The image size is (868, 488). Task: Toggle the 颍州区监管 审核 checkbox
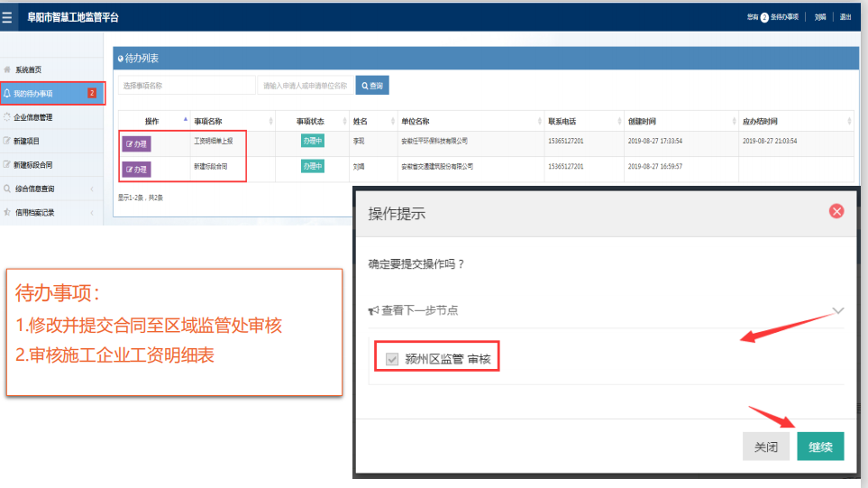click(x=392, y=359)
